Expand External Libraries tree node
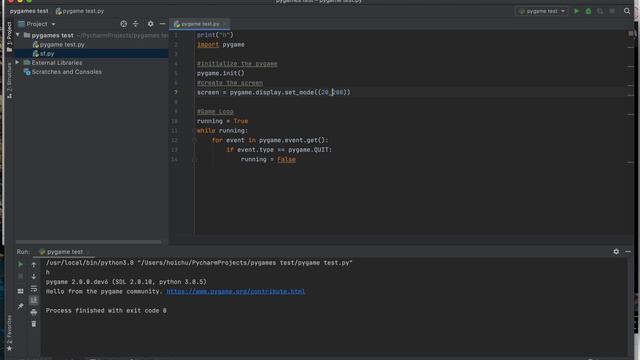 pyautogui.click(x=17, y=62)
